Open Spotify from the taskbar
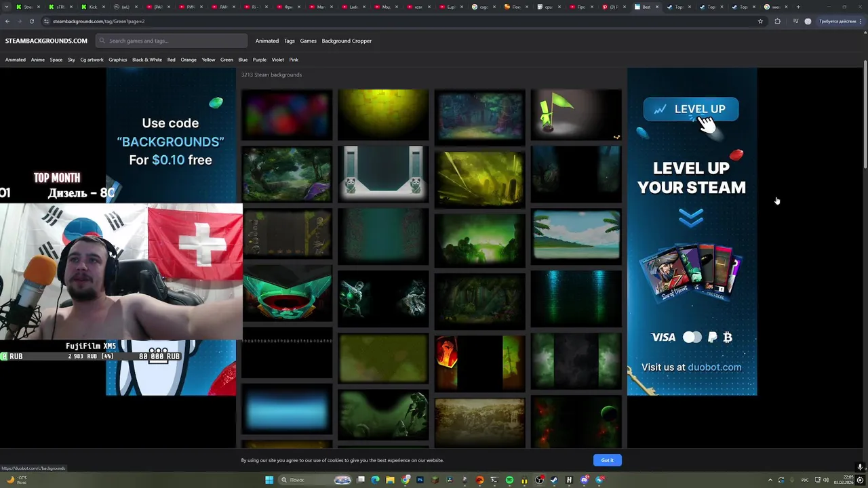The height and width of the screenshot is (488, 868). pyautogui.click(x=509, y=480)
